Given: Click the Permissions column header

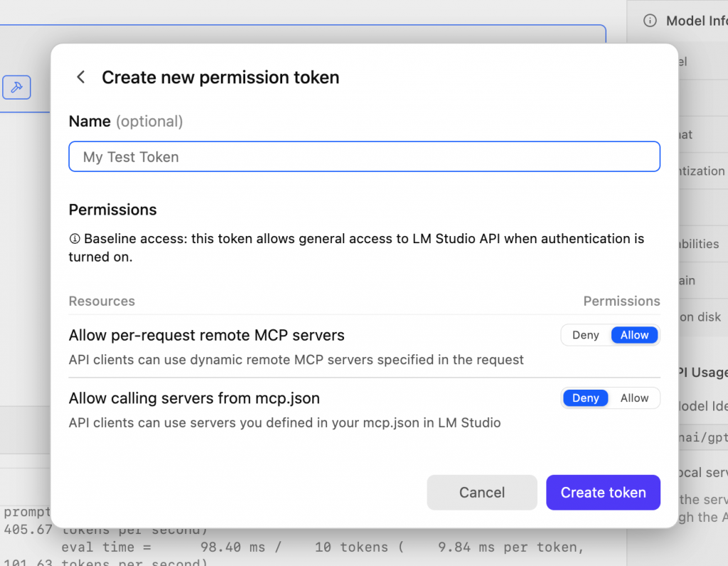Looking at the screenshot, I should tap(621, 301).
